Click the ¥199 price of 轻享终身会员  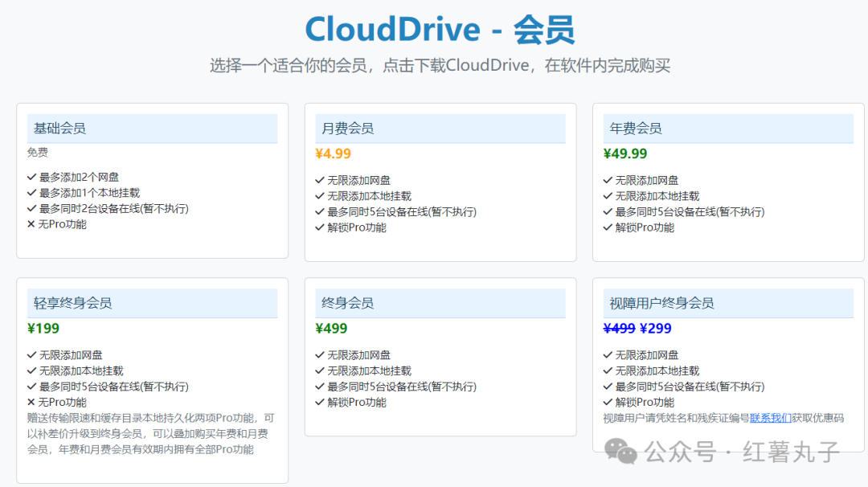(x=43, y=328)
